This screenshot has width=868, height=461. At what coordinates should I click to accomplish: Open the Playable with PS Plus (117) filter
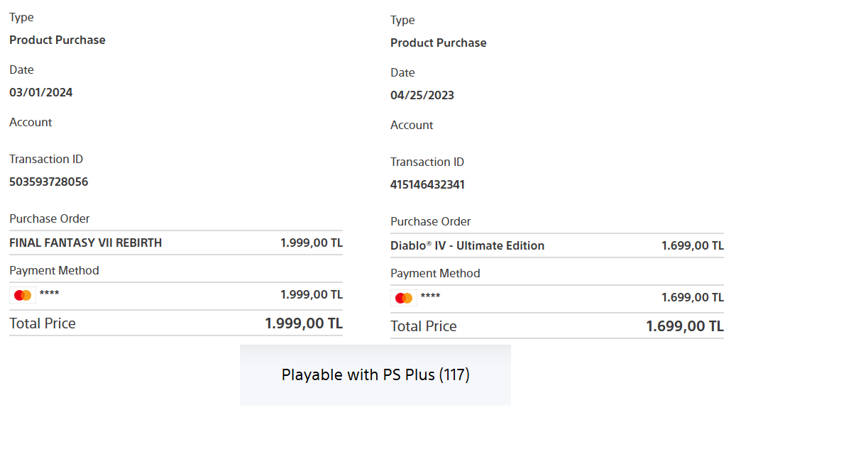tap(375, 375)
